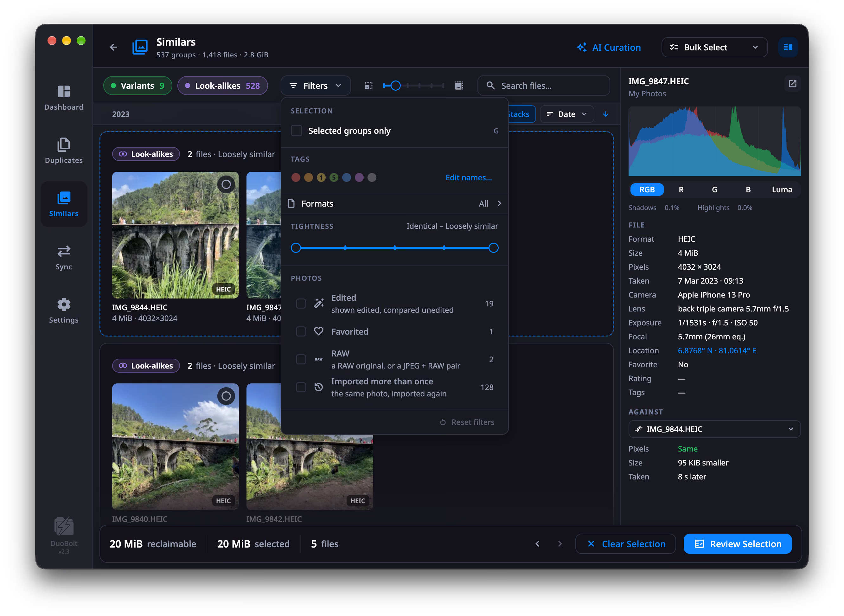Switch histogram to the R channel
The height and width of the screenshot is (616, 844).
coord(681,189)
